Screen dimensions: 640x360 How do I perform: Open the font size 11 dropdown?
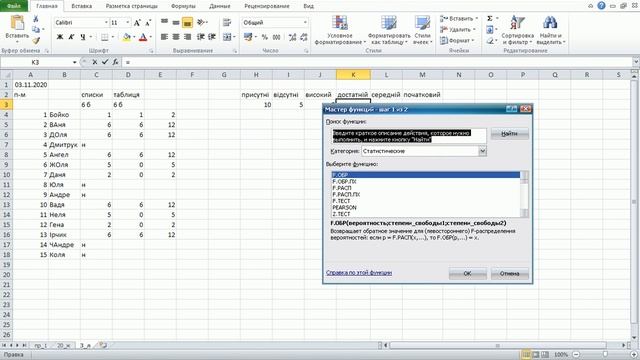click(x=128, y=22)
